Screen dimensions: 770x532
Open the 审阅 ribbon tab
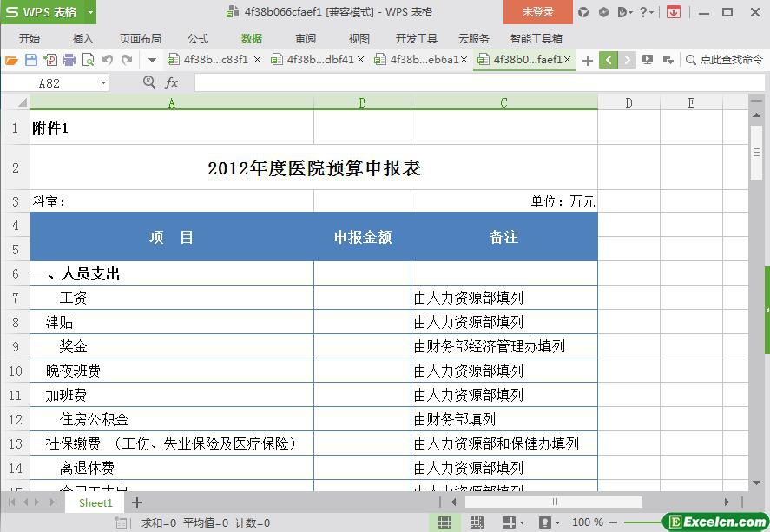[305, 39]
